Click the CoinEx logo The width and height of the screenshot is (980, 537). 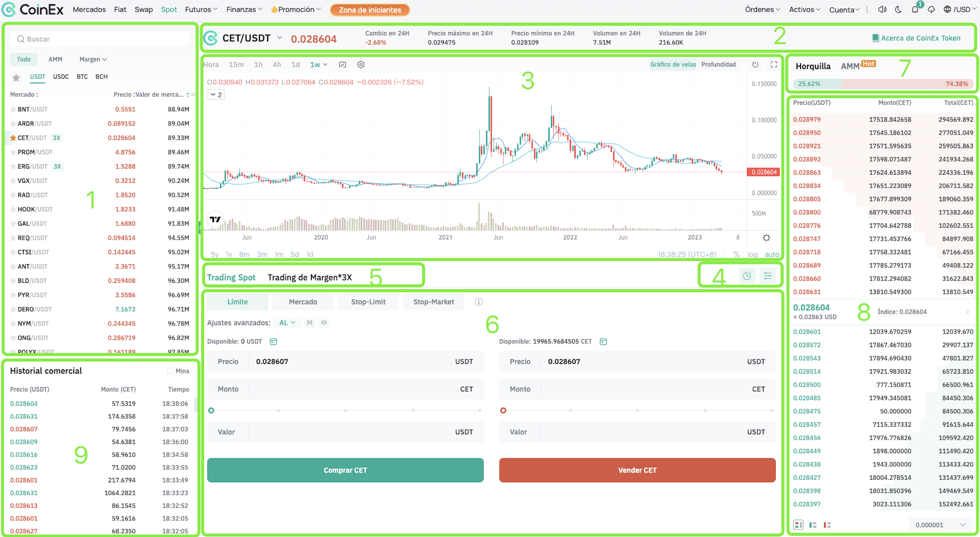tap(33, 9)
